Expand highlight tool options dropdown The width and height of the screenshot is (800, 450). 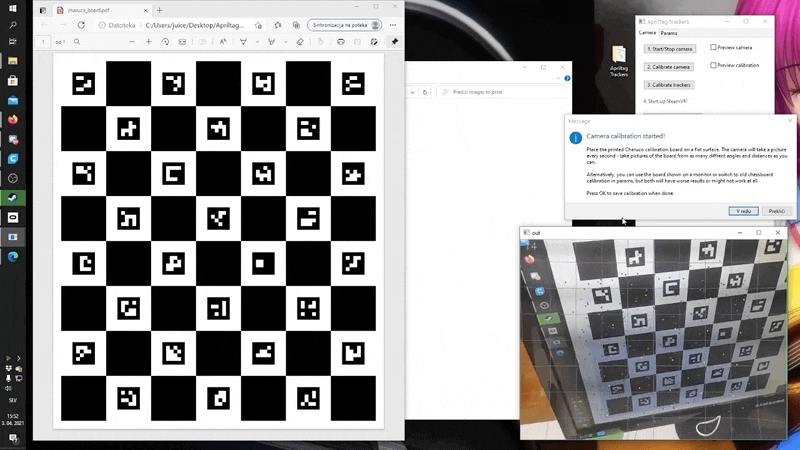point(285,42)
